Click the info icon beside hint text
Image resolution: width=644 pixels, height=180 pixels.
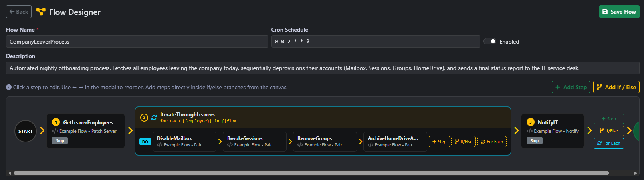(9, 87)
